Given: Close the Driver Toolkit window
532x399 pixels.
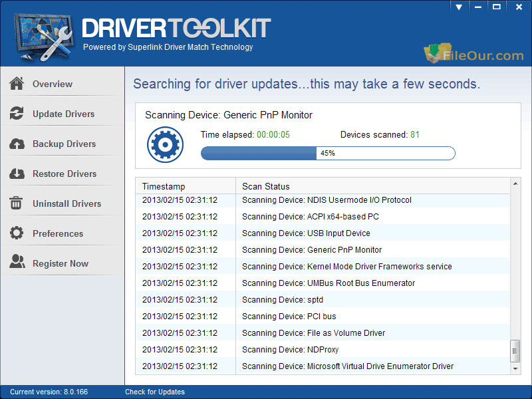Looking at the screenshot, I should click(x=519, y=7).
